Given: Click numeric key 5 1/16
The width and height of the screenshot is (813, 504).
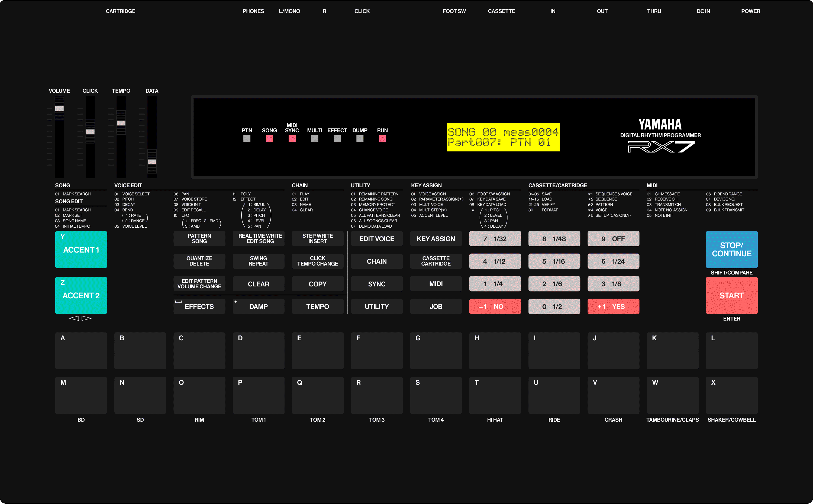Looking at the screenshot, I should (x=554, y=261).
